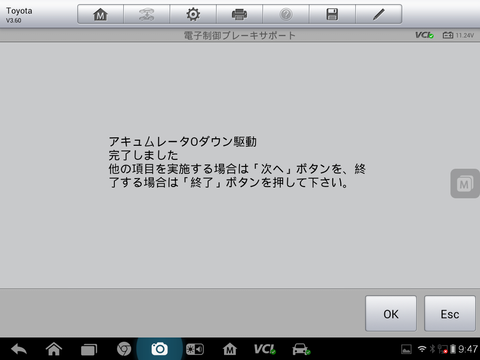Screen dimensions: 480x360
Task: Show recent apps overview
Action: pyautogui.click(x=89, y=349)
